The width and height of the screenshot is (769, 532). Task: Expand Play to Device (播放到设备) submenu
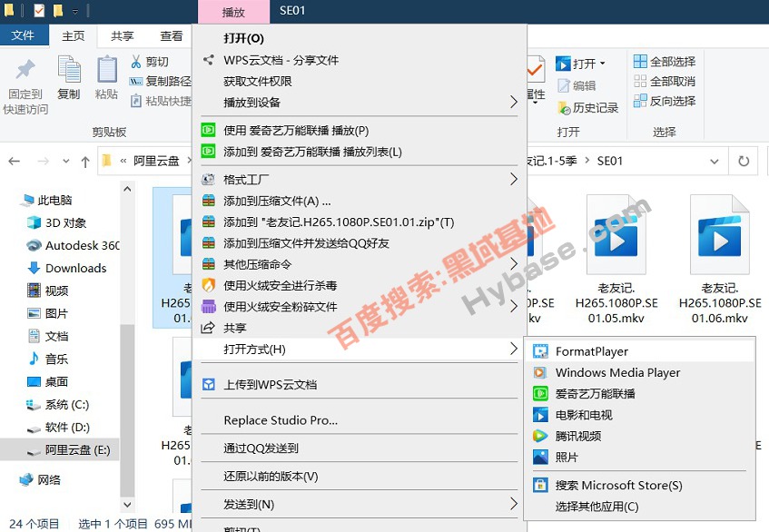[359, 102]
